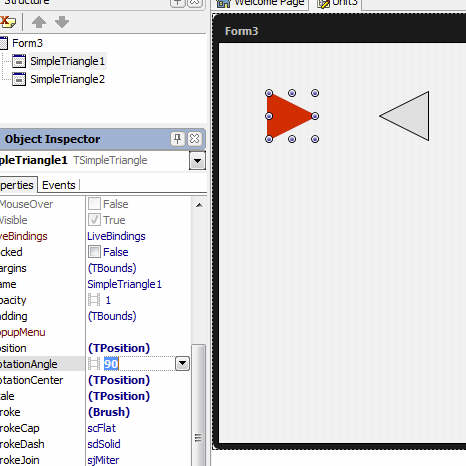The width and height of the screenshot is (466, 466).
Task: Toggle the Visible True checkbox
Action: [94, 220]
